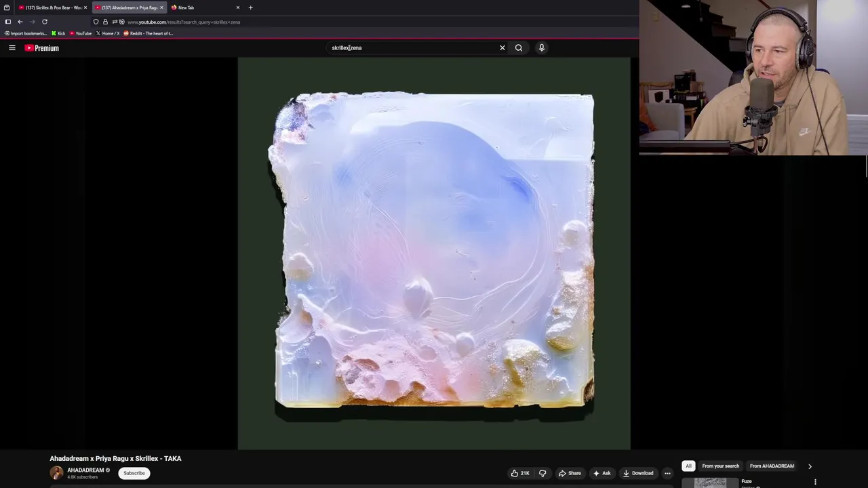Switch to 'Skrillex & Poo Bear' browser tab
868x488 pixels.
point(53,7)
